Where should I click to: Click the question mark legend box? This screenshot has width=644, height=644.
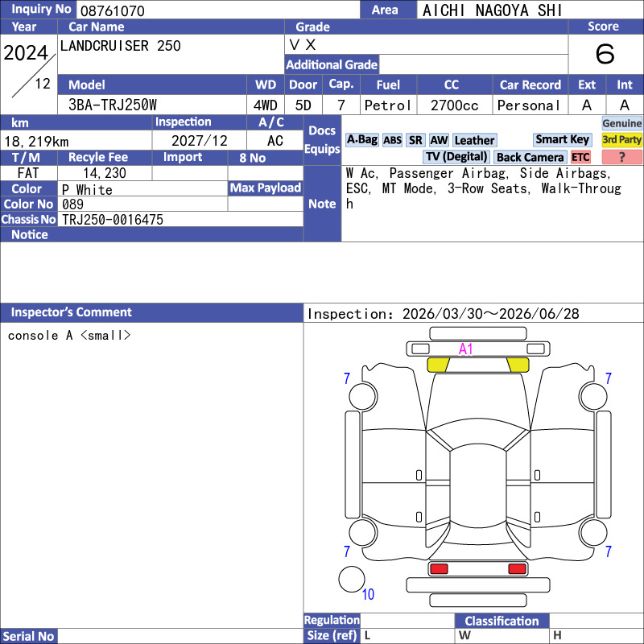click(x=622, y=157)
